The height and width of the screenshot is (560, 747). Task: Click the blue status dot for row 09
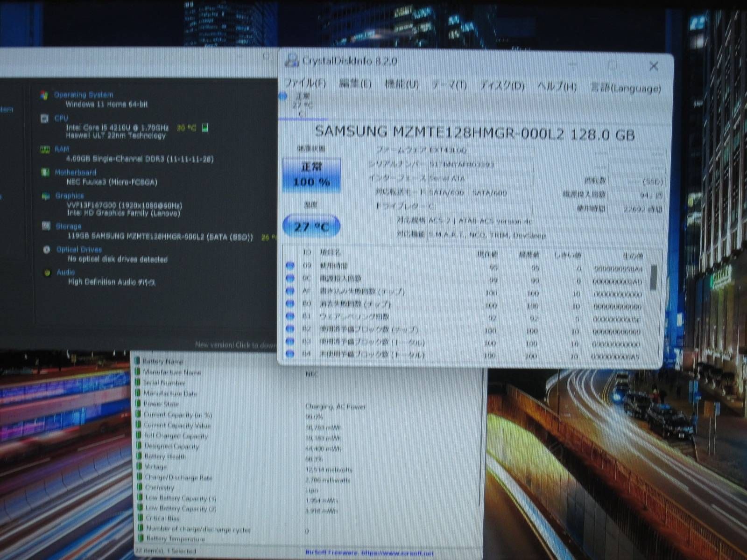click(x=290, y=266)
